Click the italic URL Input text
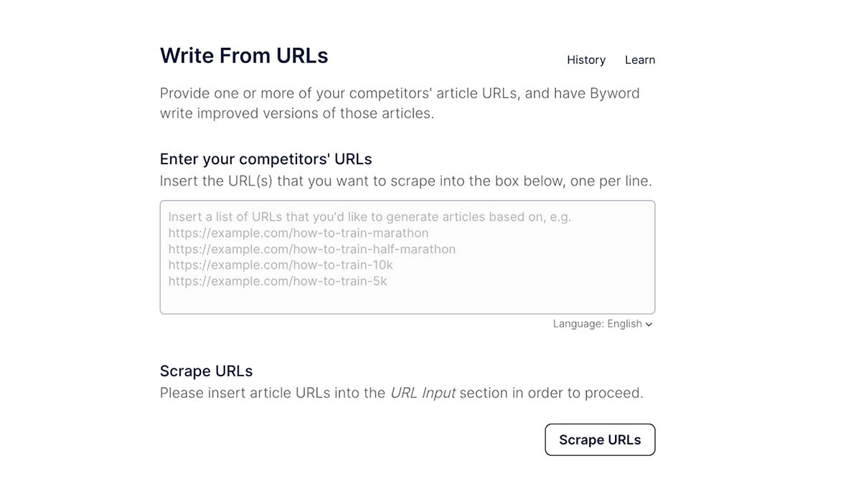The width and height of the screenshot is (861, 504). [x=423, y=393]
